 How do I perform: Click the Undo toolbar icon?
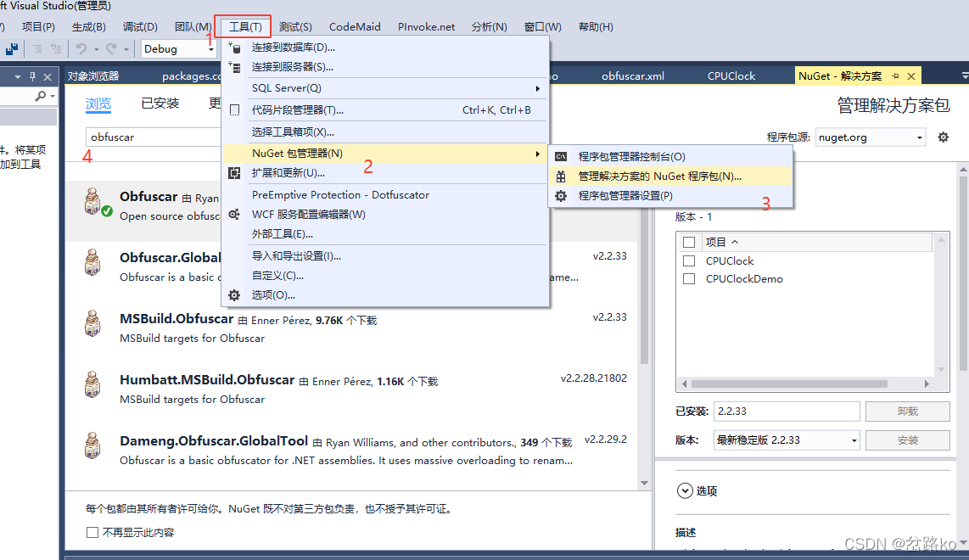point(81,49)
